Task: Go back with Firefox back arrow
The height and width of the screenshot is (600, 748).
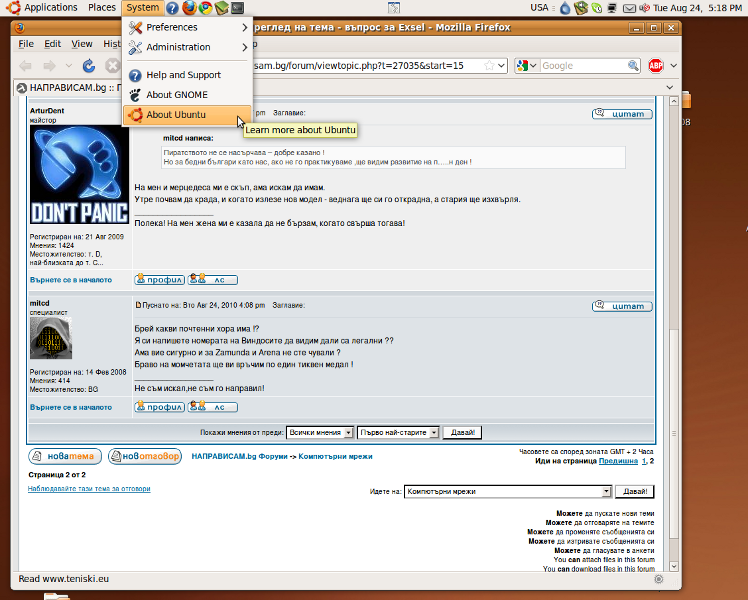Action: click(26, 66)
